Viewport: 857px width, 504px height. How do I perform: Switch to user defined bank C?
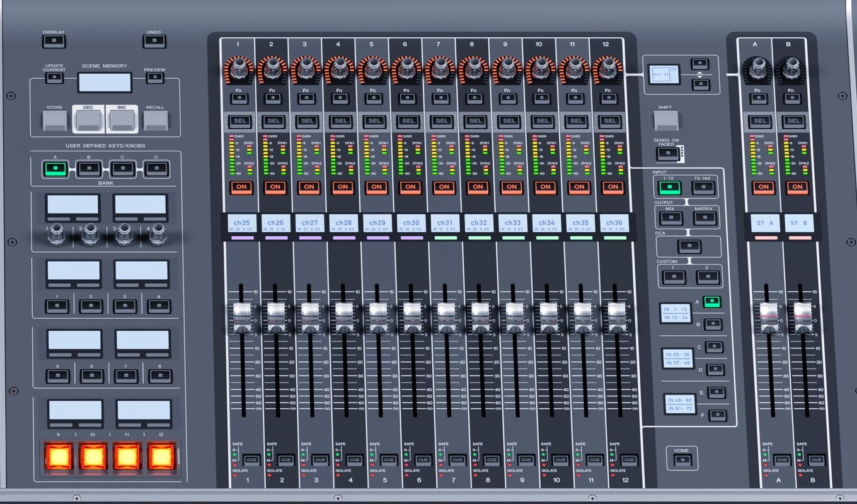[x=122, y=169]
